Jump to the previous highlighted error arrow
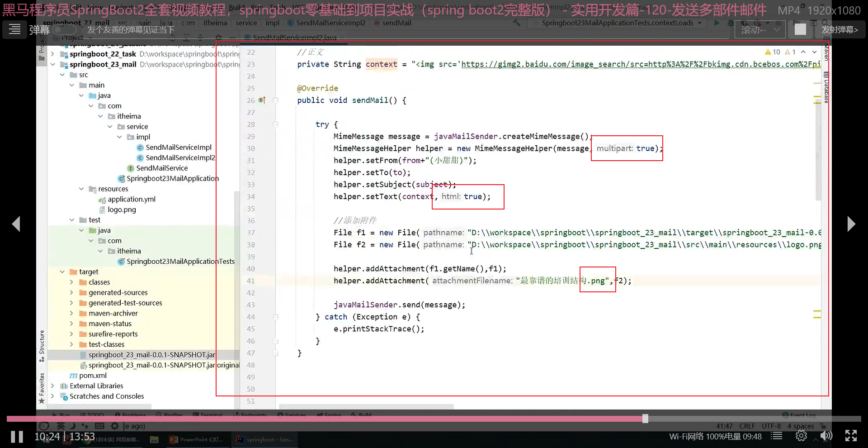Image resolution: width=868 pixels, height=448 pixels. pyautogui.click(x=803, y=52)
